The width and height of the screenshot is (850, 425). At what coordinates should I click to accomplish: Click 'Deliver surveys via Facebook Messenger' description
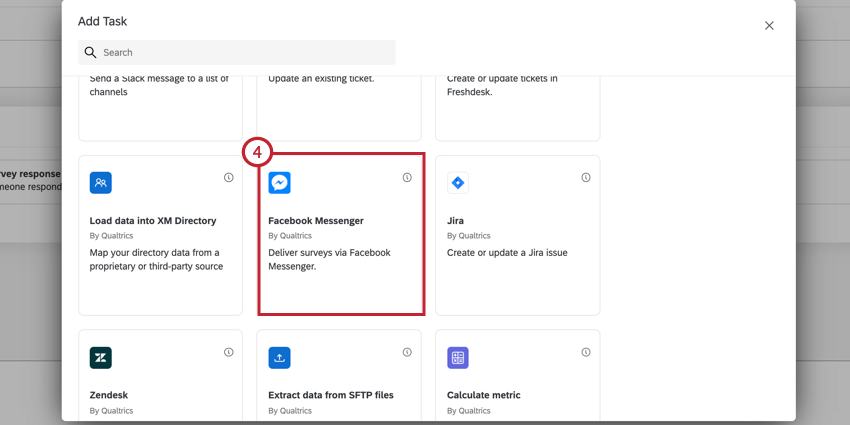pos(330,260)
